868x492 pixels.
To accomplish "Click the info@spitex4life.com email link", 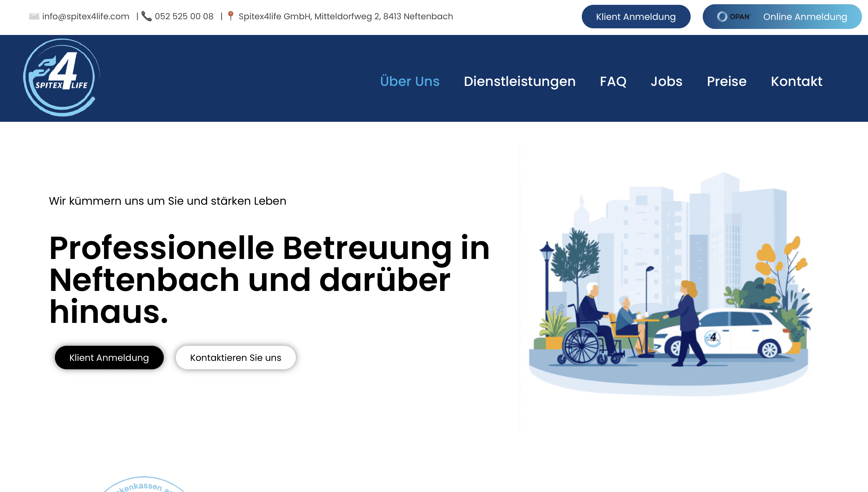I will point(86,16).
